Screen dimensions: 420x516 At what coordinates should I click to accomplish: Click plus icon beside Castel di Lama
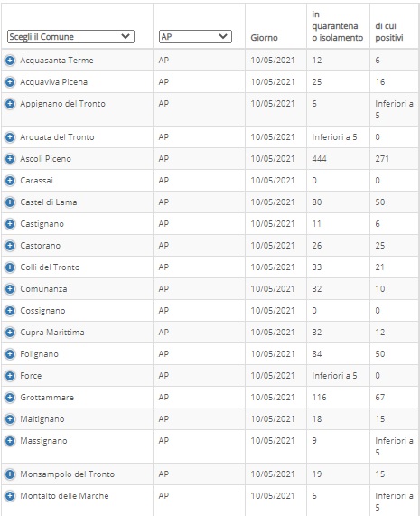click(x=10, y=202)
